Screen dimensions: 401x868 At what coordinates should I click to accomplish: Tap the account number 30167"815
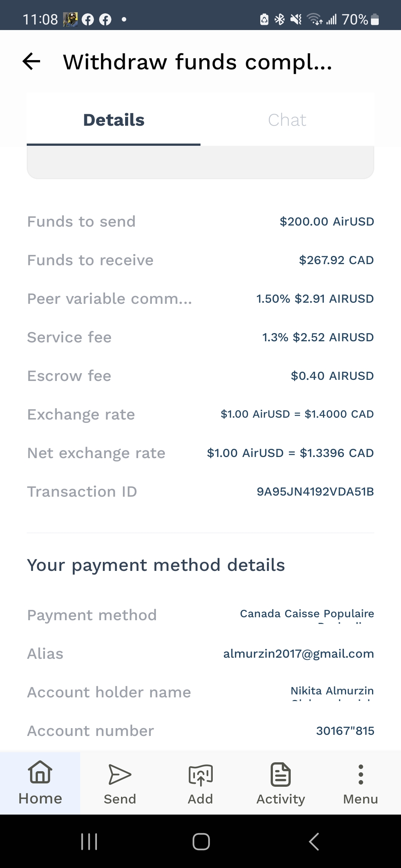tap(345, 731)
